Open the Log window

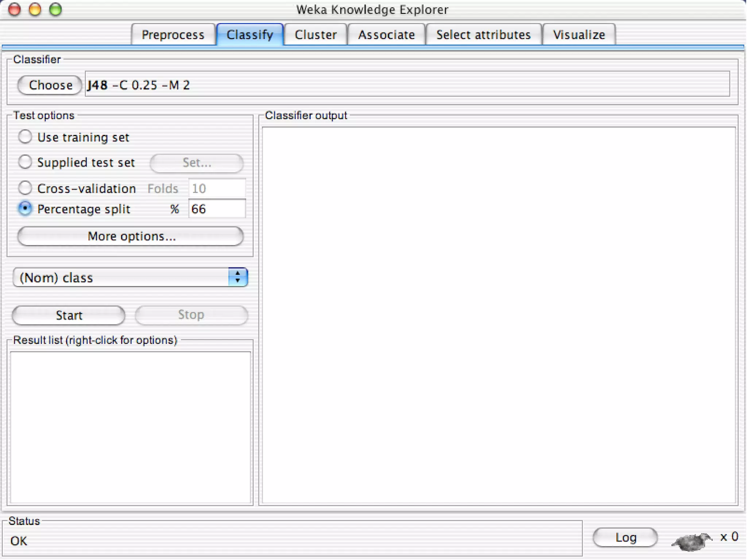point(625,537)
